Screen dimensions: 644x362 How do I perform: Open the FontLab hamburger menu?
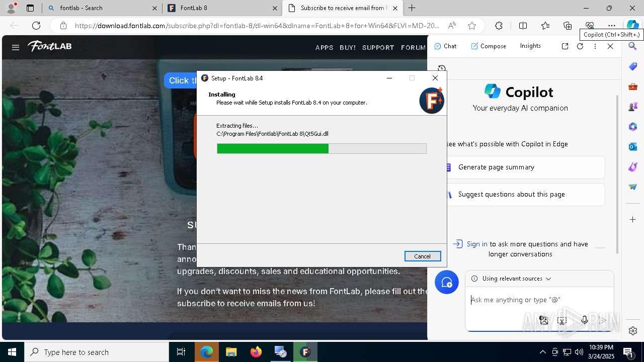point(16,47)
